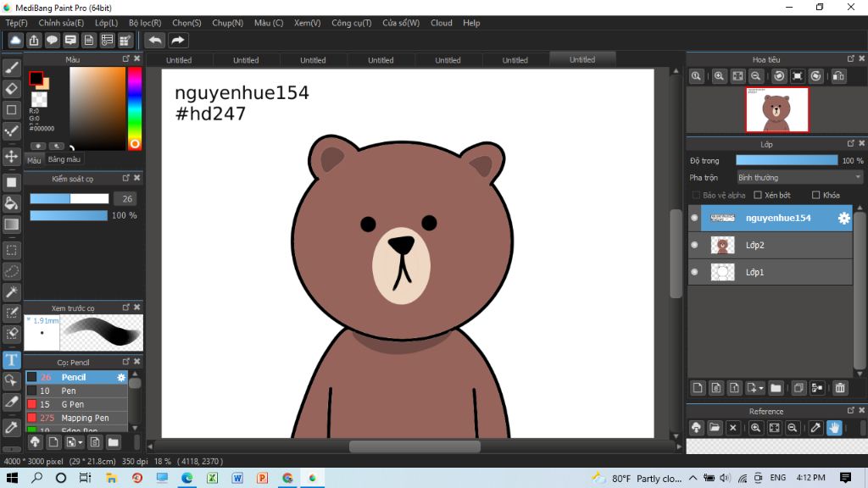868x488 pixels.
Task: Click the Undo arrow in toolbar
Action: [x=155, y=40]
